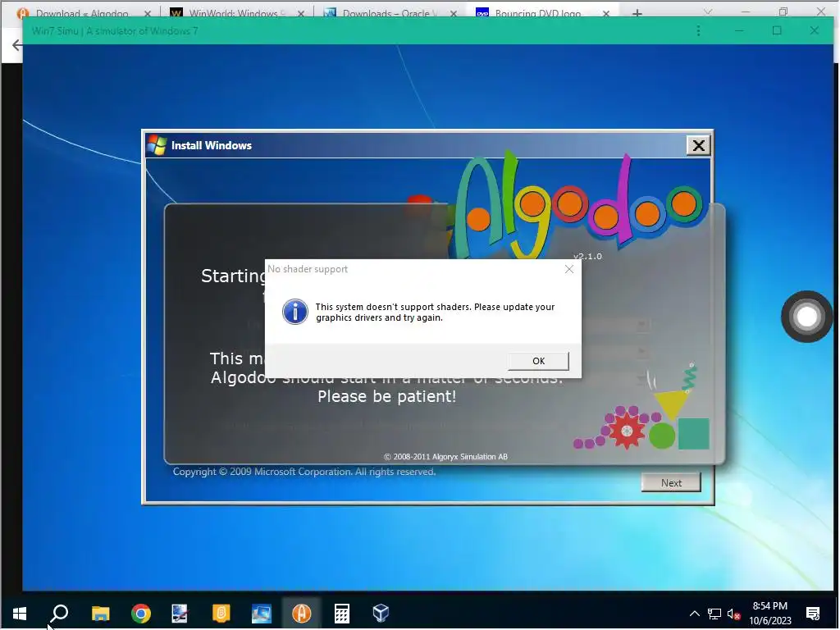This screenshot has width=840, height=630.
Task: Close the WinWorld: Windows tab
Action: click(x=301, y=13)
